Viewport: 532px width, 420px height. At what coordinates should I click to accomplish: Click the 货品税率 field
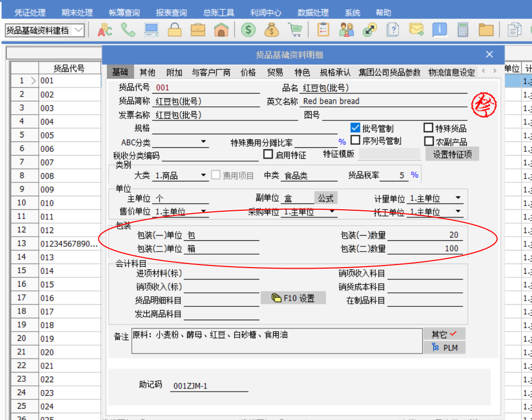[x=394, y=175]
